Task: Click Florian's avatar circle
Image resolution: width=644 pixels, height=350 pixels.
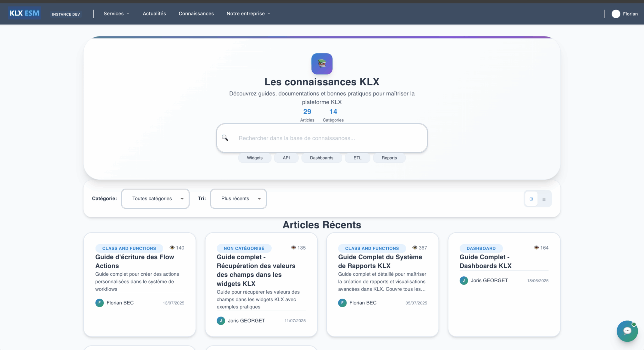Action: tap(616, 14)
